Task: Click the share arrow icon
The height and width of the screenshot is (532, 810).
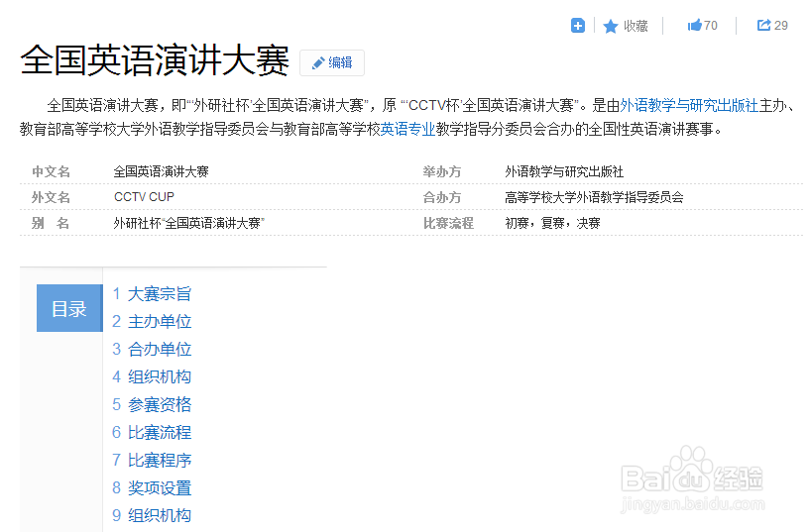Action: click(763, 25)
